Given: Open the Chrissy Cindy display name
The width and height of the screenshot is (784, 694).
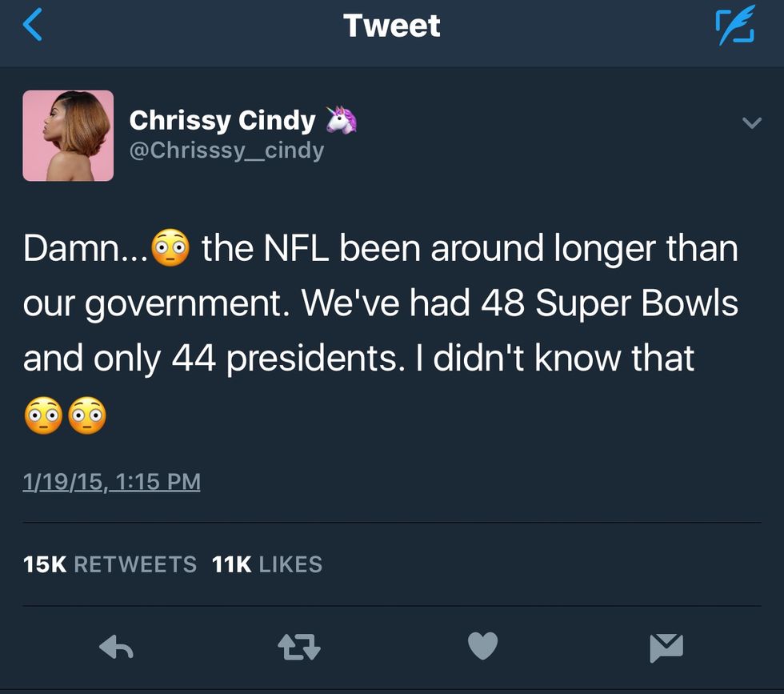Looking at the screenshot, I should coord(222,120).
